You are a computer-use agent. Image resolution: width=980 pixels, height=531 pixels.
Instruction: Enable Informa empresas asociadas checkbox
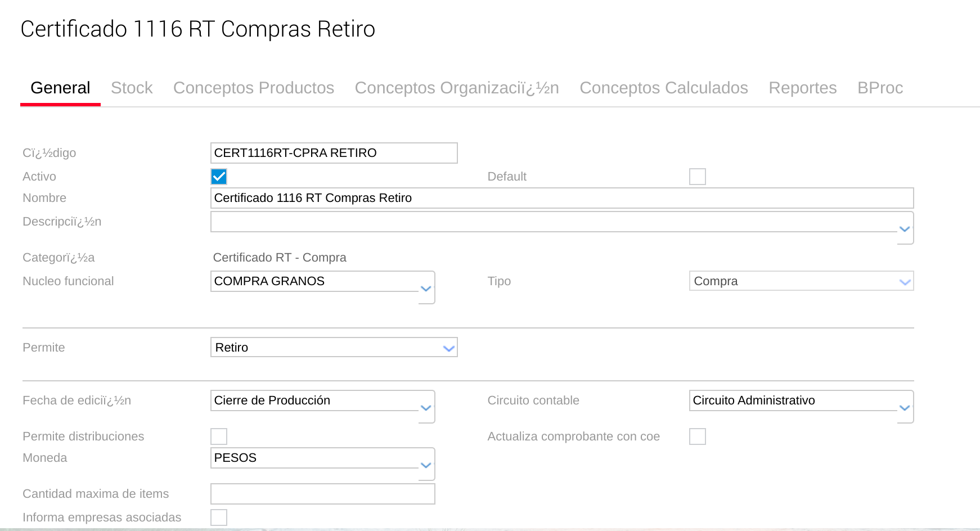tap(219, 517)
